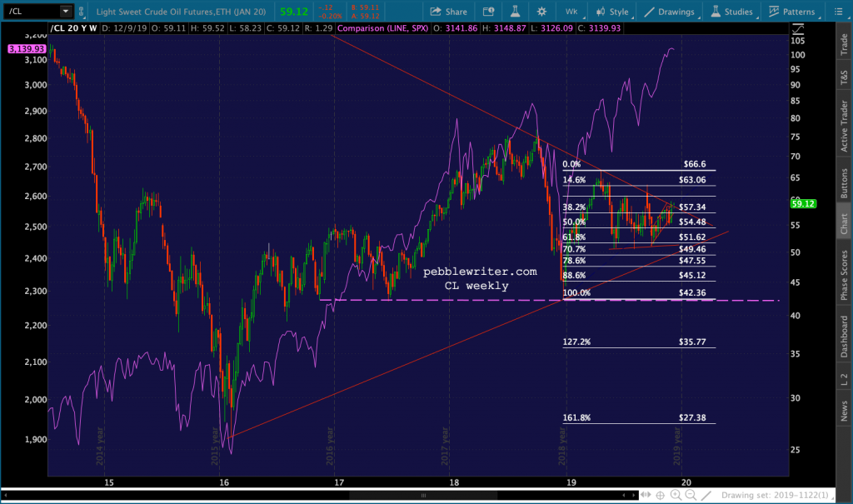Open the Active Trader side tab
The height and width of the screenshot is (504, 853).
tap(844, 126)
